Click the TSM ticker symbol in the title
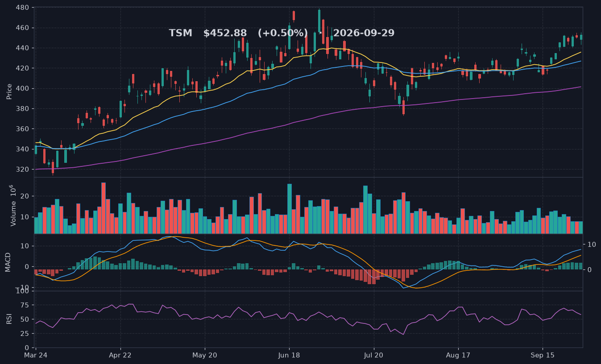Image resolution: width=601 pixels, height=364 pixels. 180,33
